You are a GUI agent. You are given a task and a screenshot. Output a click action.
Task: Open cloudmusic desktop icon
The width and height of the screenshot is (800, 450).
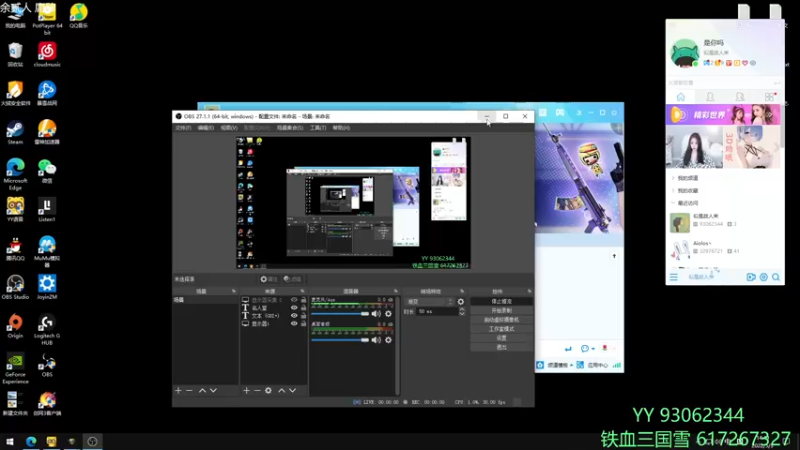click(x=47, y=55)
